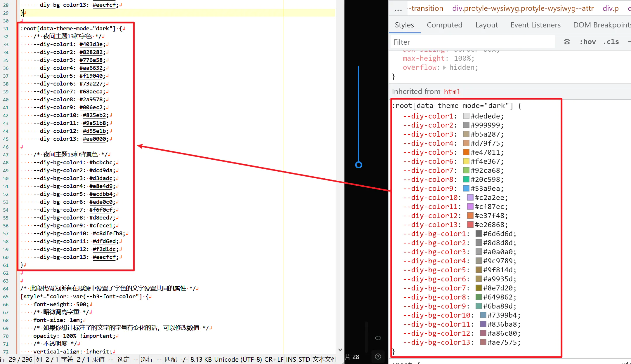
Task: Click the --diy-bg-color7 color swatch
Action: tap(479, 288)
